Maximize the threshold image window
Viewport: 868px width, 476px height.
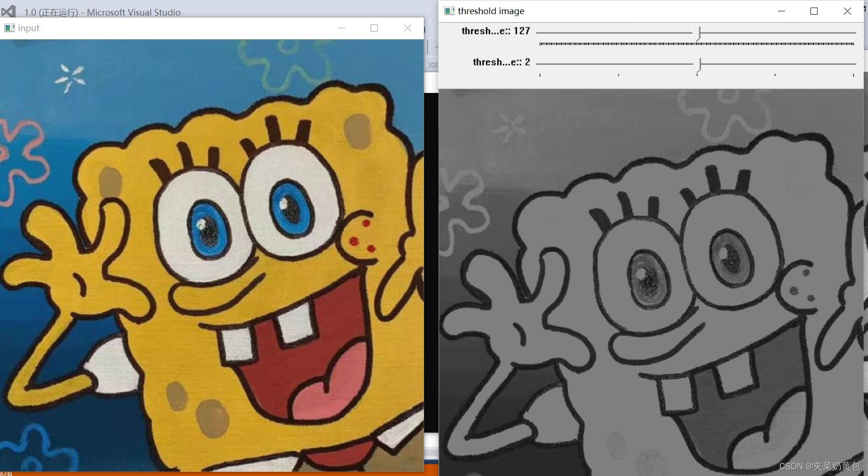click(814, 11)
